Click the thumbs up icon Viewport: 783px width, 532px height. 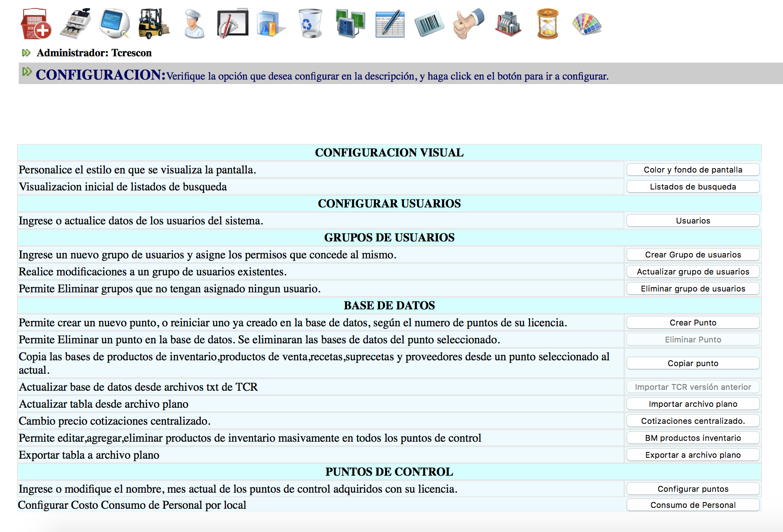click(468, 24)
